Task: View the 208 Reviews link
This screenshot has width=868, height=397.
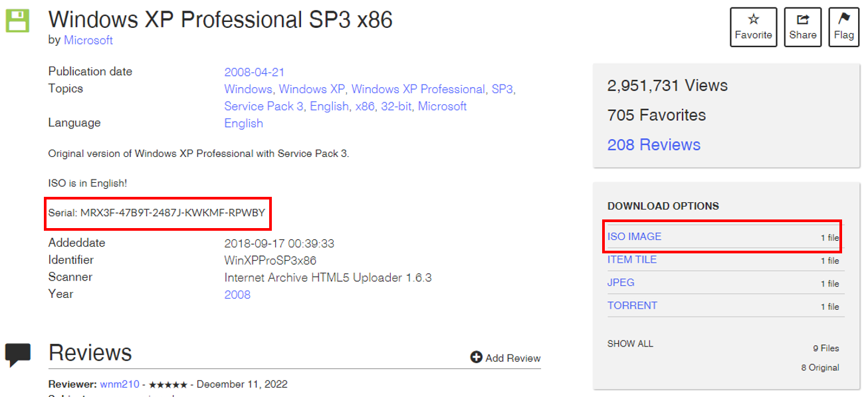Action: tap(653, 145)
